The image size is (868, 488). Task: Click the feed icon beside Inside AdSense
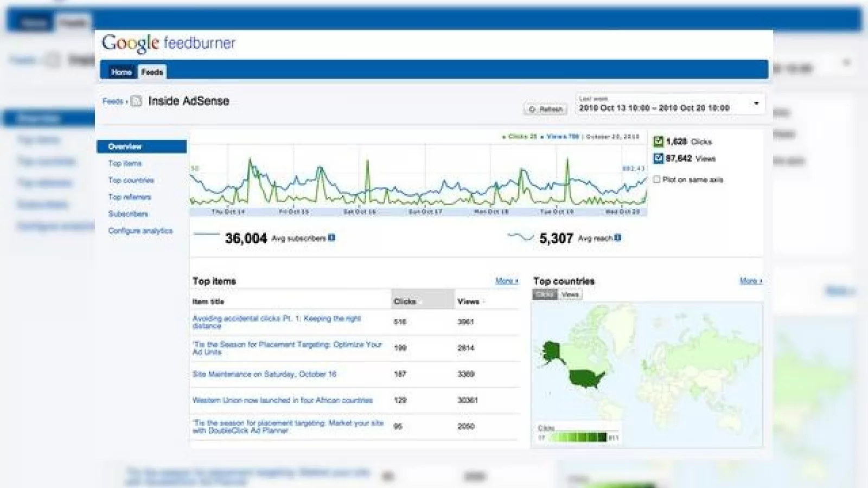coord(136,101)
